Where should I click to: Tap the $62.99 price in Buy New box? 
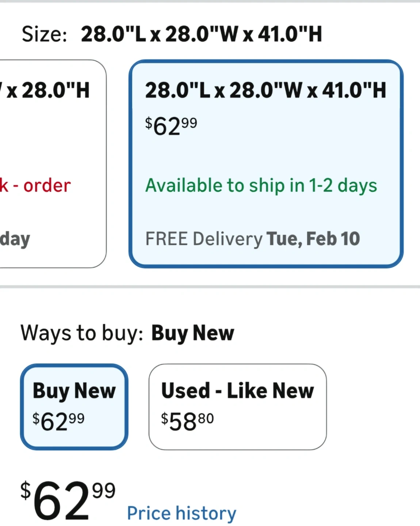(x=58, y=422)
